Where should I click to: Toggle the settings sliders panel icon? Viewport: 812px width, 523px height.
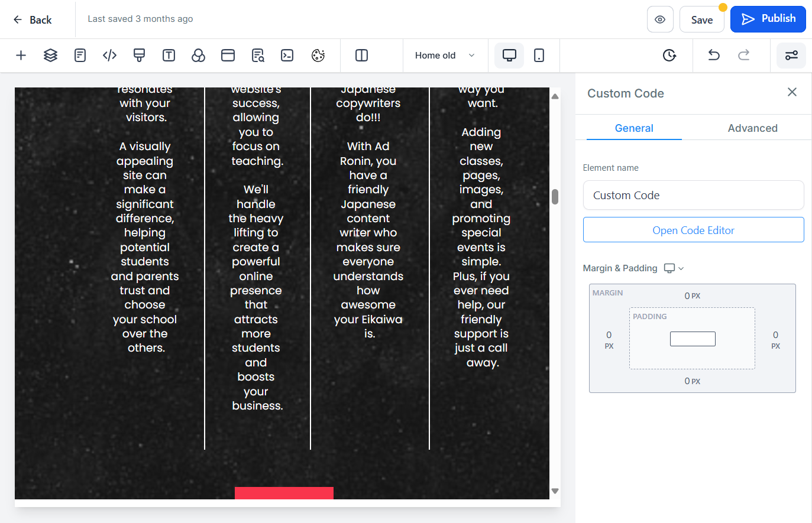791,56
